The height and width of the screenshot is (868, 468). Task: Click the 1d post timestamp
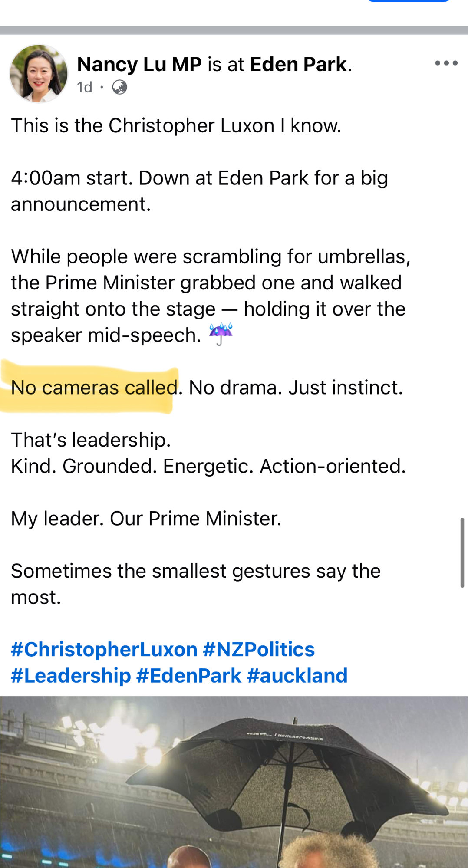click(x=84, y=87)
